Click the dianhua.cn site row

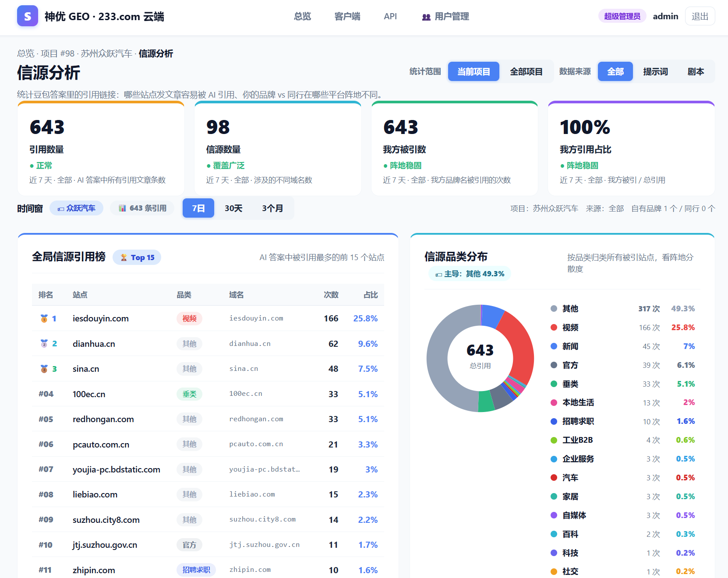point(208,344)
